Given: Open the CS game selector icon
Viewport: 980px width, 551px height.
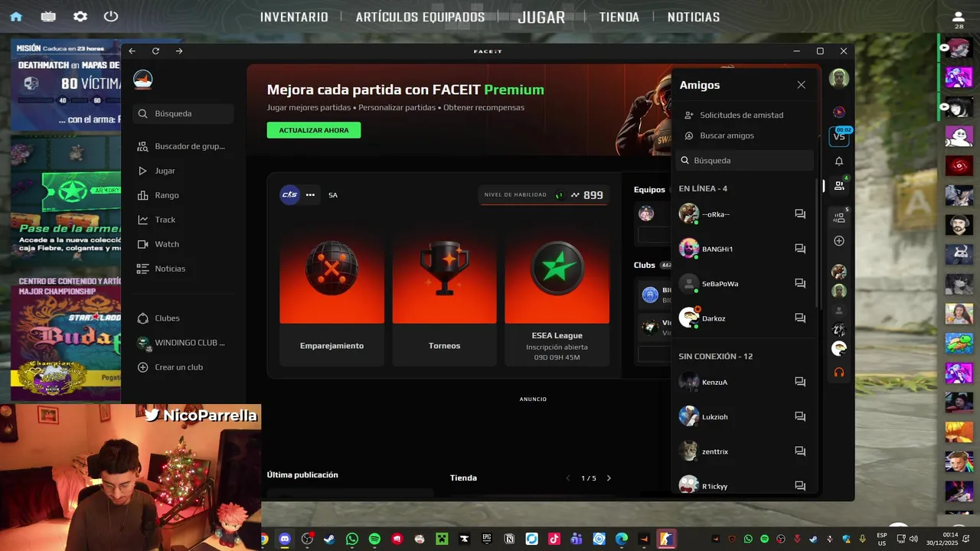Looking at the screenshot, I should [289, 194].
